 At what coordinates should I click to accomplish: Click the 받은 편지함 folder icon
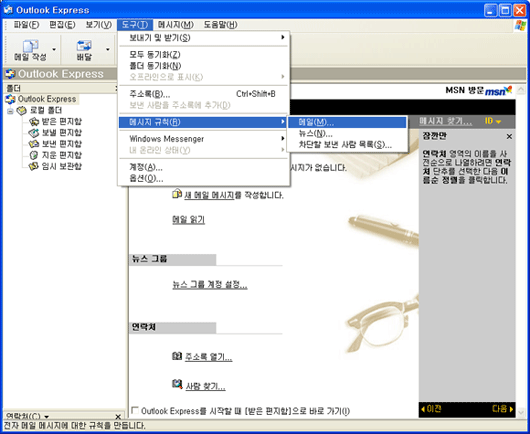click(x=34, y=121)
